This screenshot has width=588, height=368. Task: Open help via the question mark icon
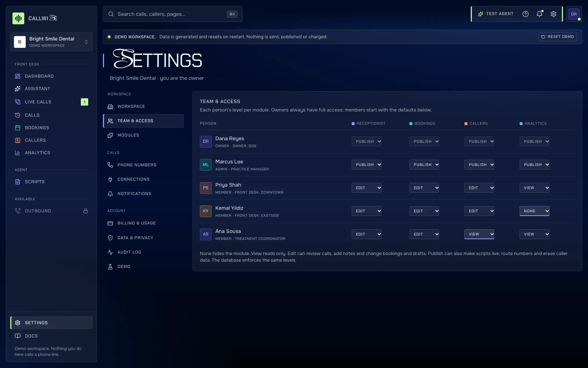525,14
